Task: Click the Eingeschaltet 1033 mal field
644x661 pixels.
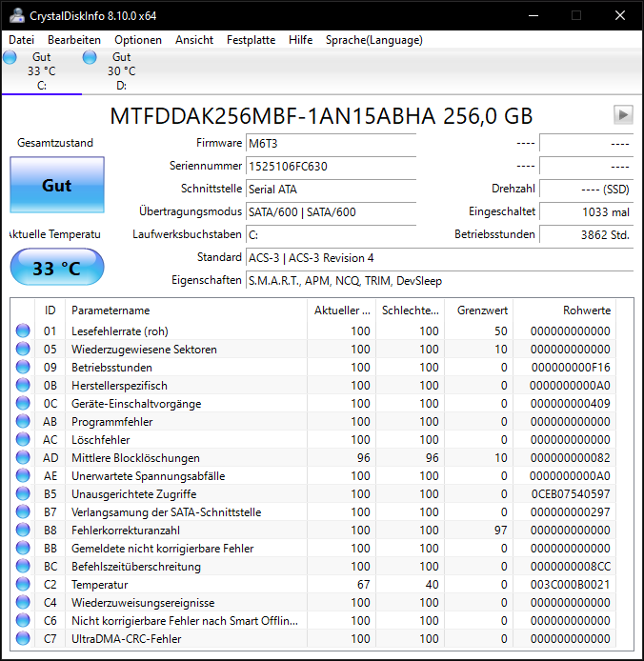Action: (586, 211)
